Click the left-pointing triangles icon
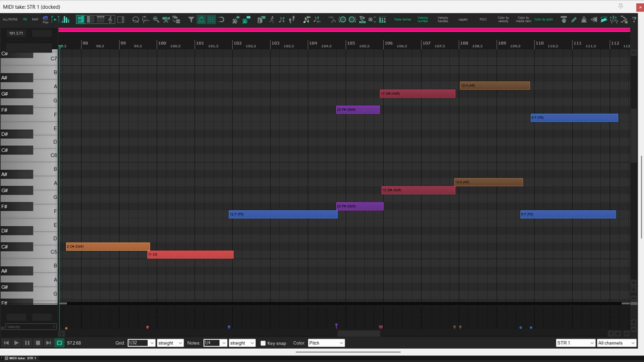 pos(594,19)
